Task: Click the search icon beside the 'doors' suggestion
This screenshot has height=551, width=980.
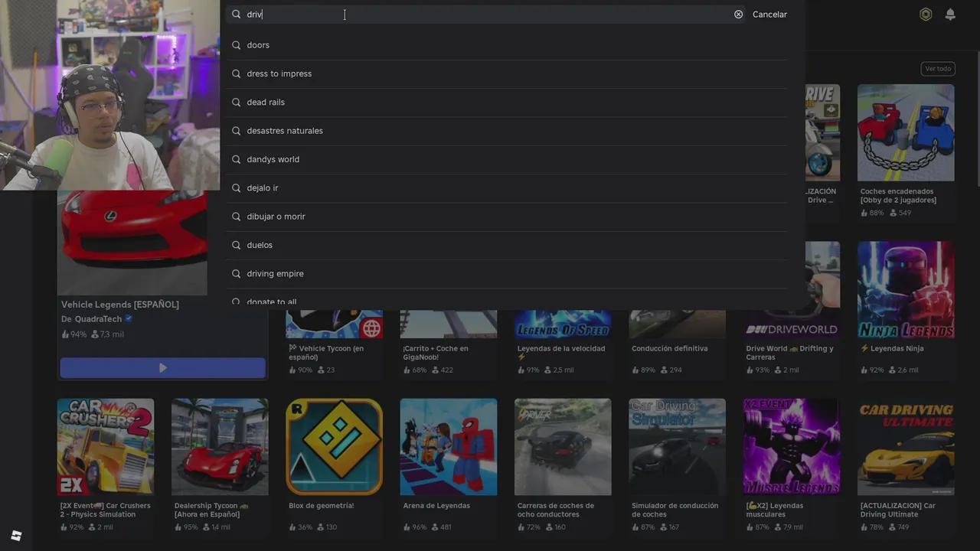Action: pos(237,45)
